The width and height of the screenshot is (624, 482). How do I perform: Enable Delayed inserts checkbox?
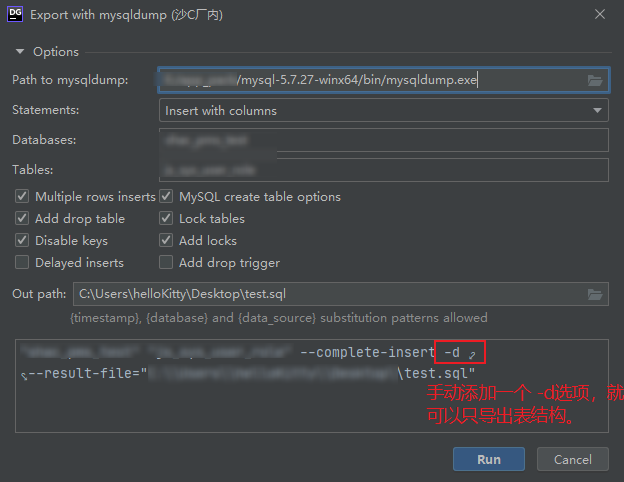tap(22, 262)
